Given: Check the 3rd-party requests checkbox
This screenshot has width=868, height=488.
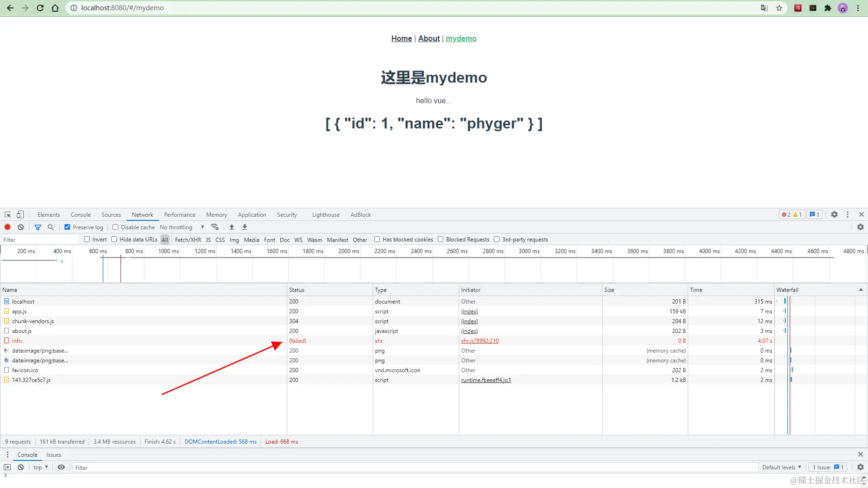Looking at the screenshot, I should [x=497, y=240].
